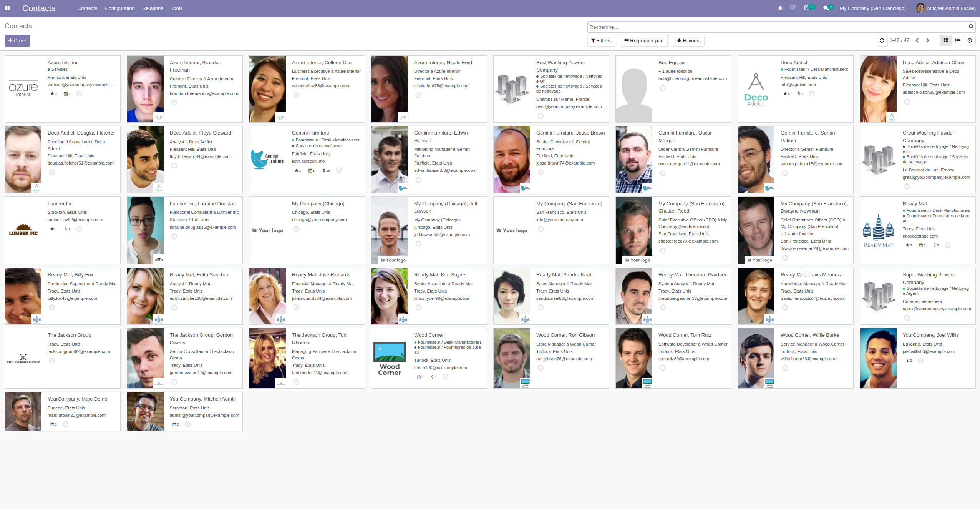Click the search magnifier icon

(971, 27)
